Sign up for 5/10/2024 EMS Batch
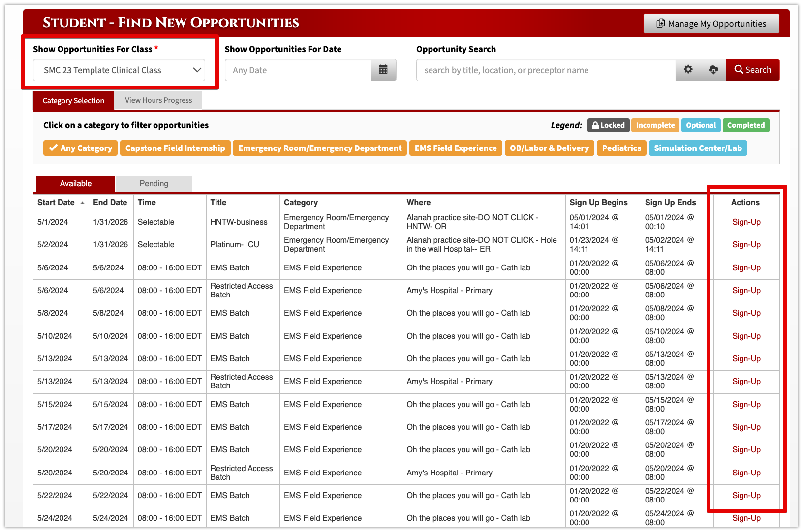 (746, 336)
